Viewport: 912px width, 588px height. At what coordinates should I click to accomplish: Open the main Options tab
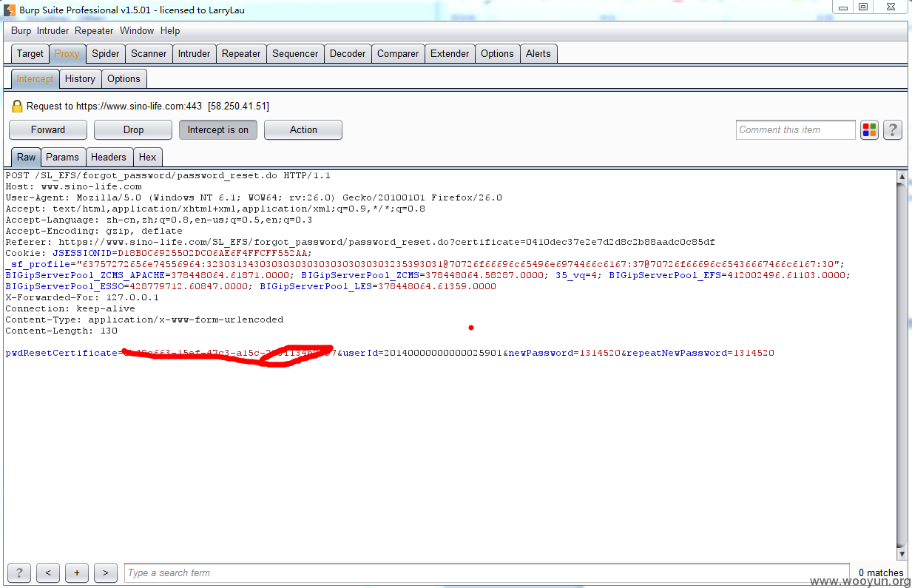click(497, 53)
